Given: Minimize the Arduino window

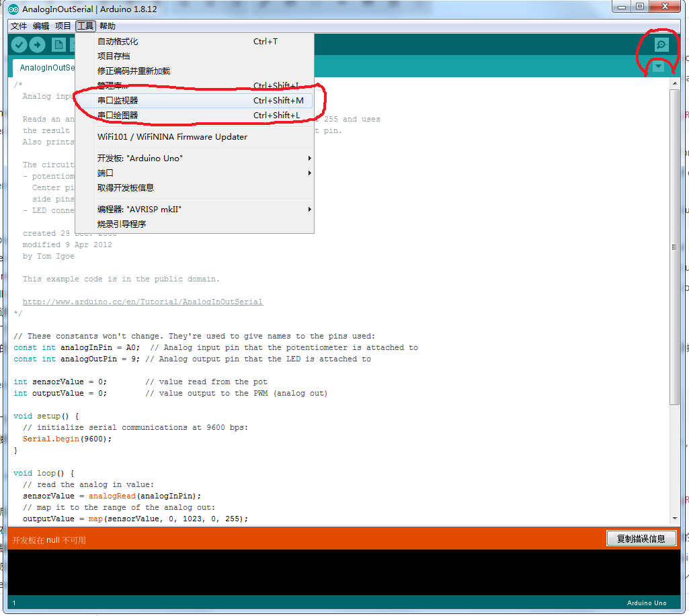Looking at the screenshot, I should [622, 7].
